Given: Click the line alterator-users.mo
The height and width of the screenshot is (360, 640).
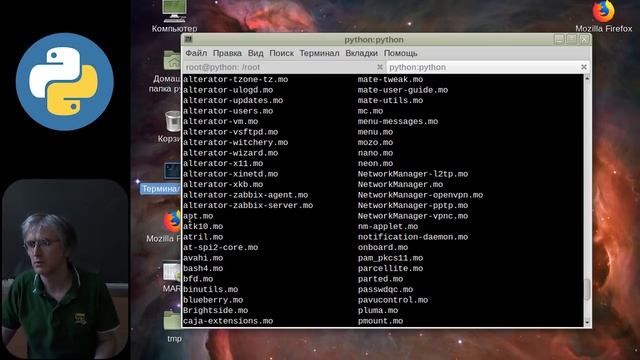Looking at the screenshot, I should tap(228, 111).
